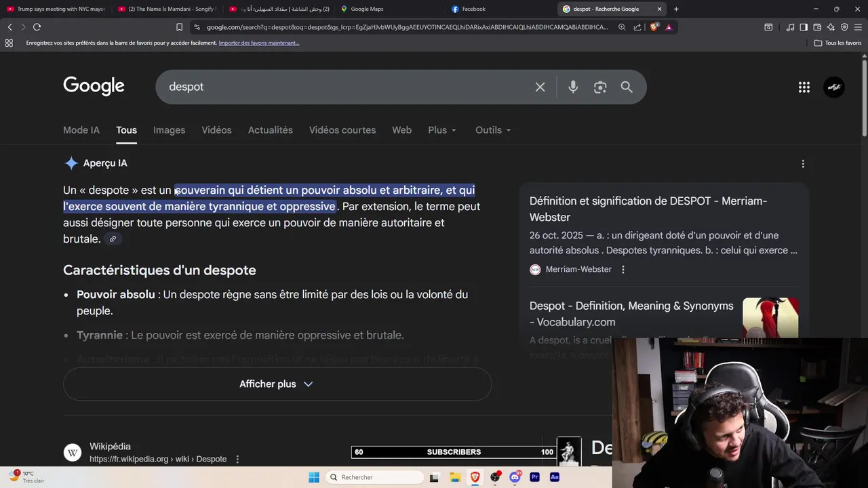This screenshot has width=868, height=488.
Task: Open After Effects from the taskbar
Action: click(x=555, y=477)
